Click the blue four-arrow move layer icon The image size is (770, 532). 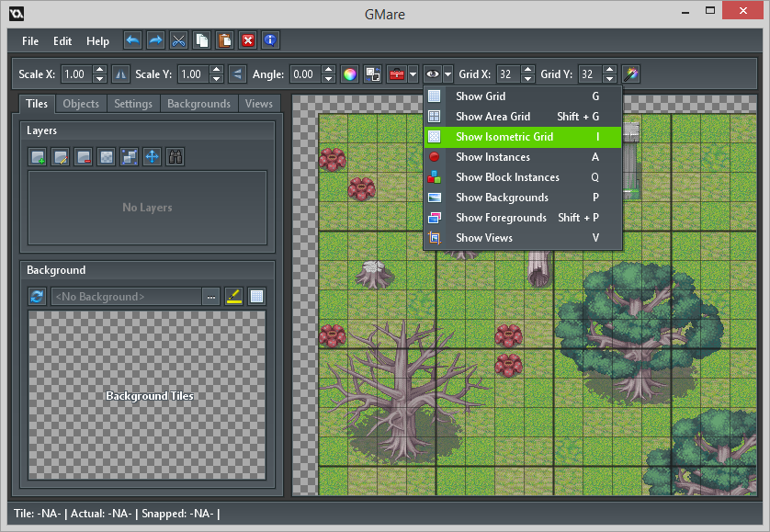click(153, 157)
